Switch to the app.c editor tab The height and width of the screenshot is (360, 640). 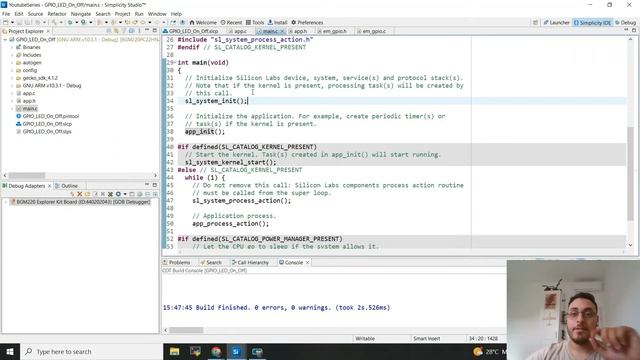238,31
